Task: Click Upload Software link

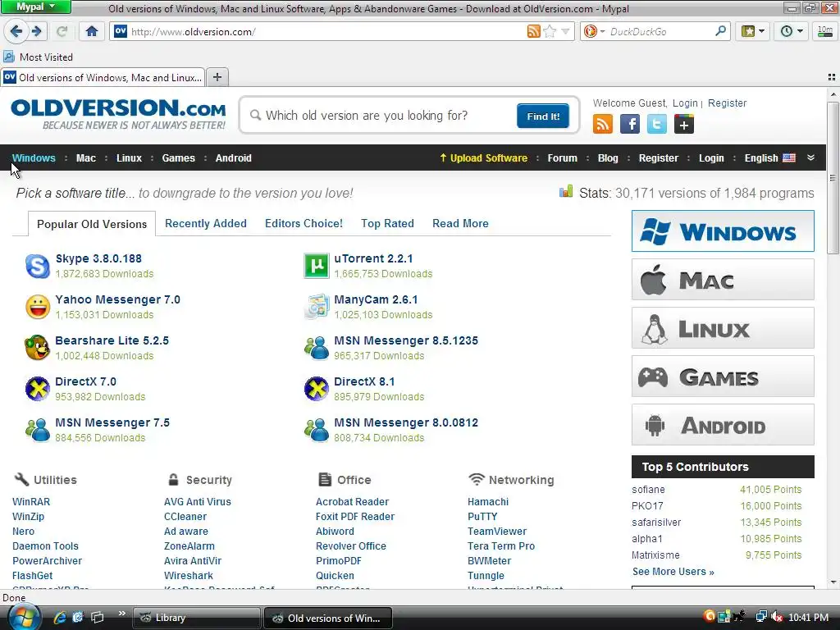Action: tap(483, 158)
